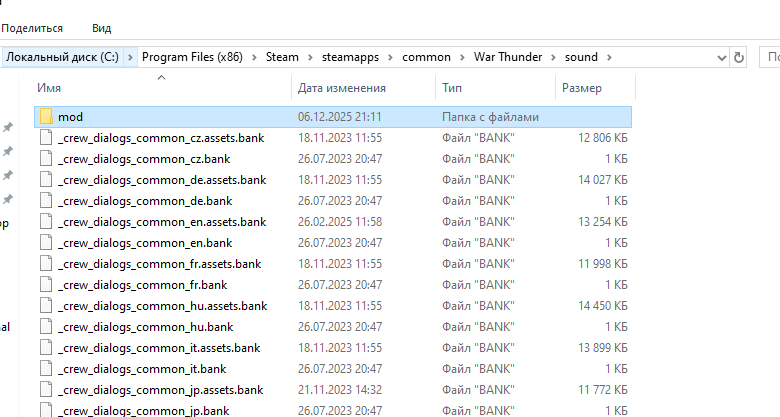Image resolution: width=780 pixels, height=417 pixels.
Task: Click the _crew_dialogs_common_fr.bank file icon
Action: [46, 285]
